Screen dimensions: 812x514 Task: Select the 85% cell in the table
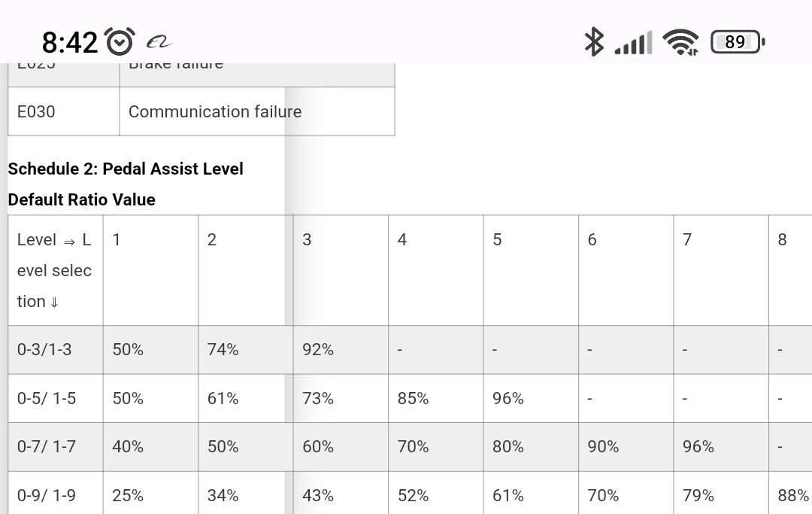(x=435, y=398)
